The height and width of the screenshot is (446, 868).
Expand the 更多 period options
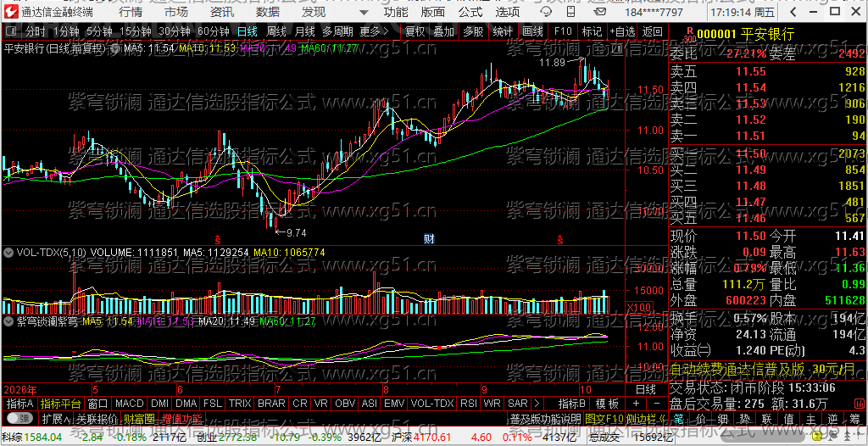[374, 31]
